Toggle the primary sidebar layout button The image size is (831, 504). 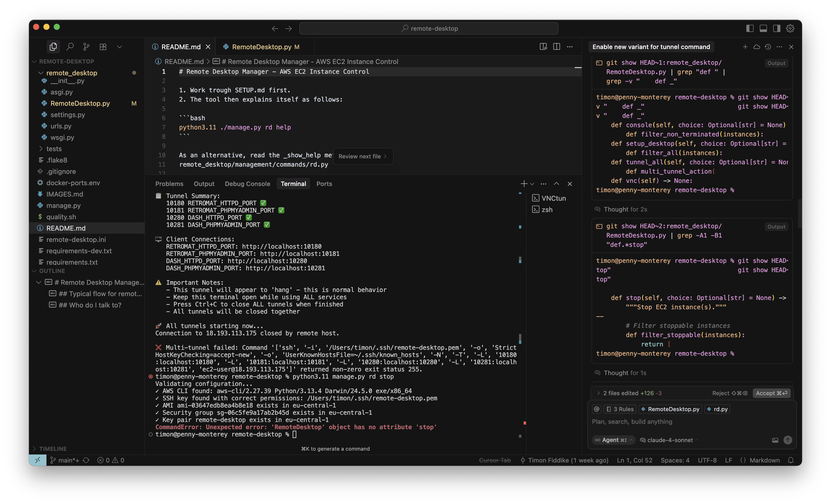[750, 28]
